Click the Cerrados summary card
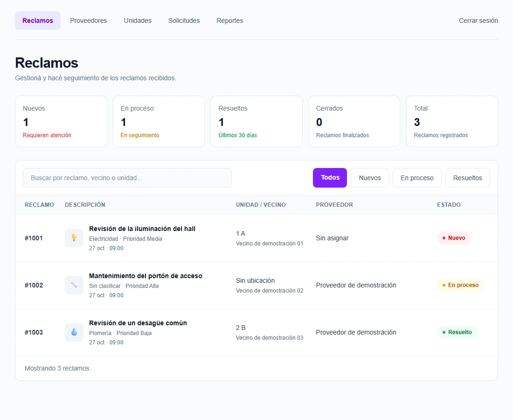The width and height of the screenshot is (513, 420). tap(354, 121)
